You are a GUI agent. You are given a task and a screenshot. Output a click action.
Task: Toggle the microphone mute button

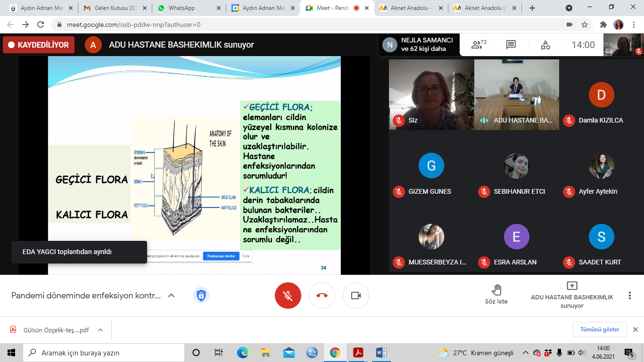point(288,296)
